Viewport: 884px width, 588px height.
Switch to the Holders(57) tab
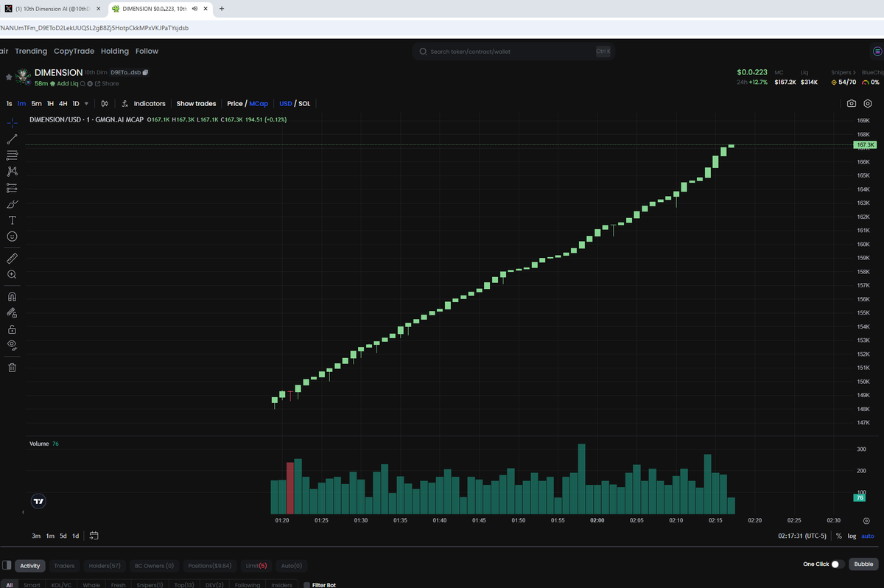click(x=105, y=566)
